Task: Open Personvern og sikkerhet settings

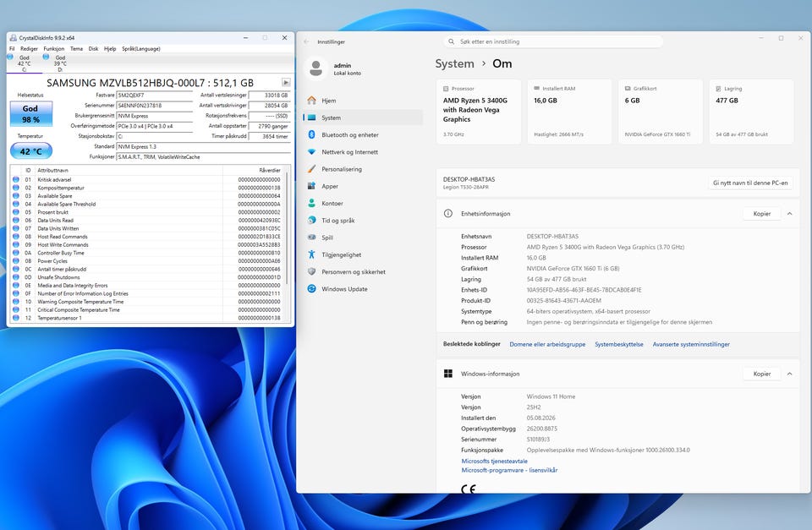Action: [x=363, y=271]
